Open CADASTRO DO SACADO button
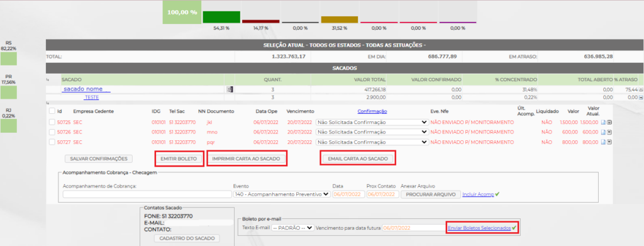Viewport: 644px width, 246px height. (x=187, y=238)
